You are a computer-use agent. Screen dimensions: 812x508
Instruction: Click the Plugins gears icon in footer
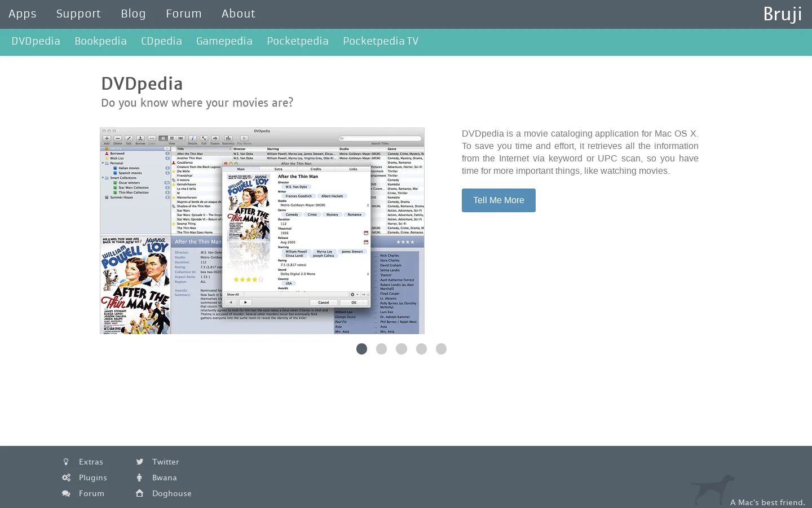click(66, 478)
